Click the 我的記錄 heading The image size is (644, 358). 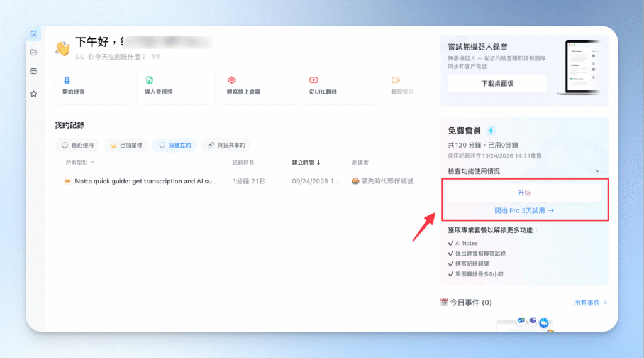click(69, 126)
